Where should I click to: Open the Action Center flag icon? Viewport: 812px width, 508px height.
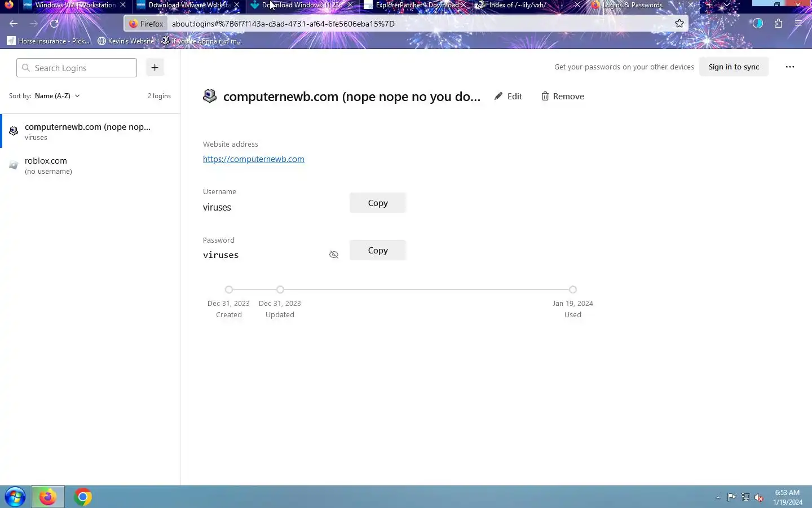point(731,497)
